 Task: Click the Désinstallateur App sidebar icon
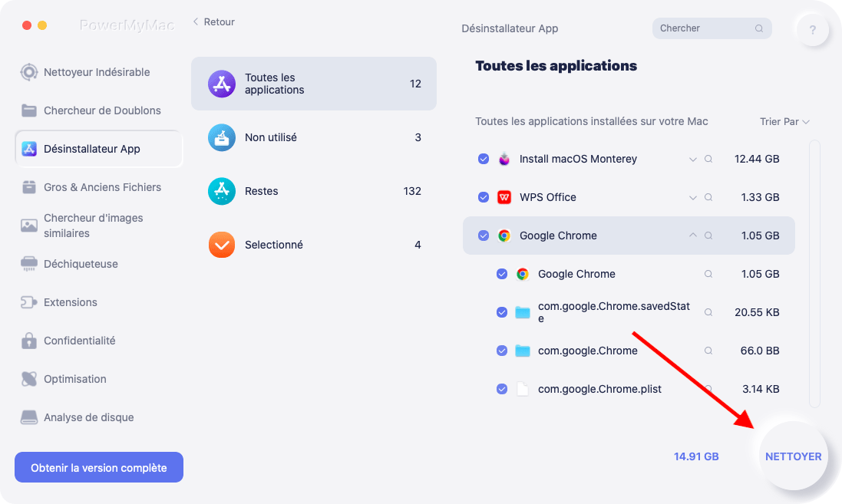[29, 149]
